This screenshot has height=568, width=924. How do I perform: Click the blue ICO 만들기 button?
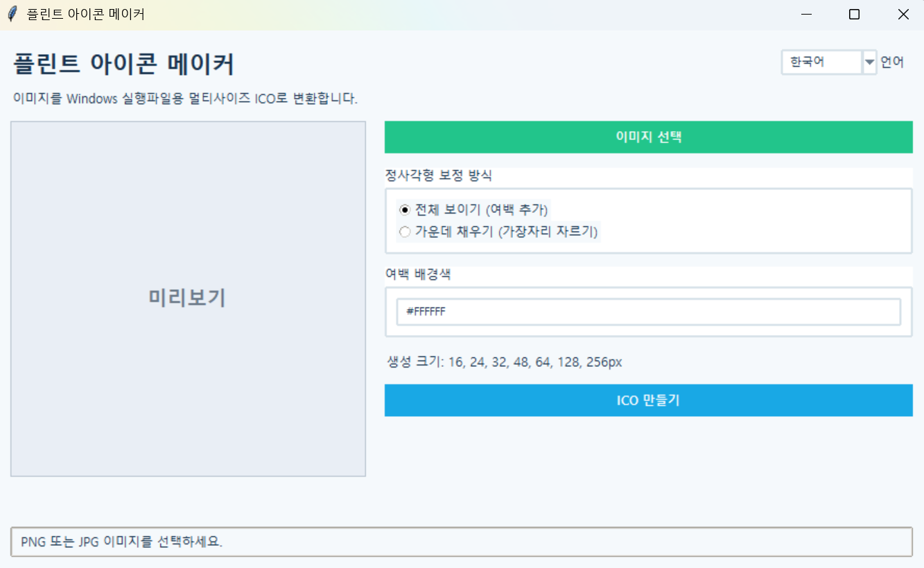(648, 400)
